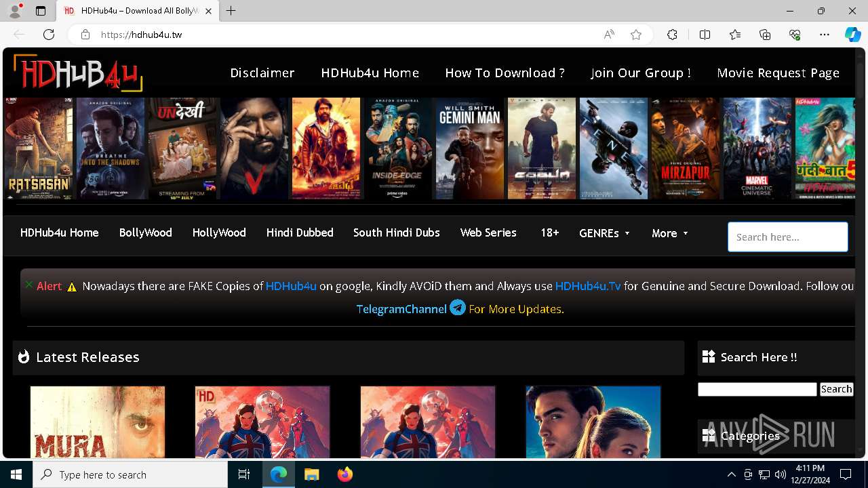Open Browser essentials heart icon
The width and height of the screenshot is (868, 488).
795,35
